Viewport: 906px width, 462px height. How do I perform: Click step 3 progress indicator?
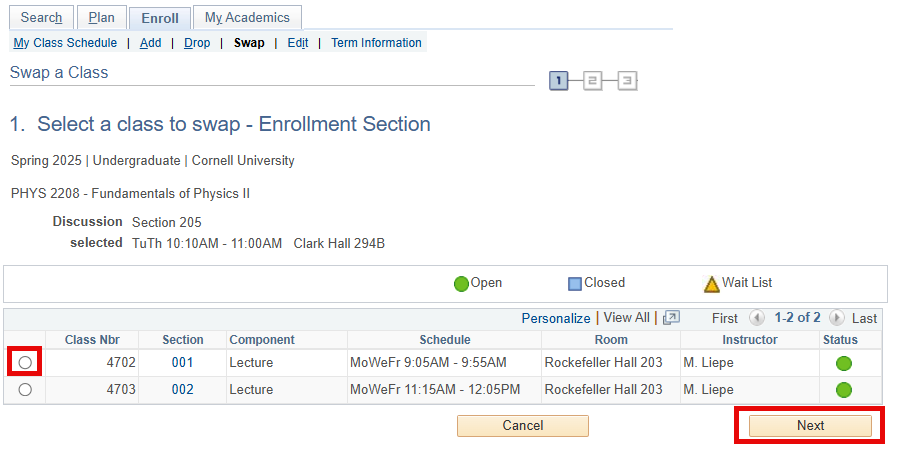(x=627, y=81)
